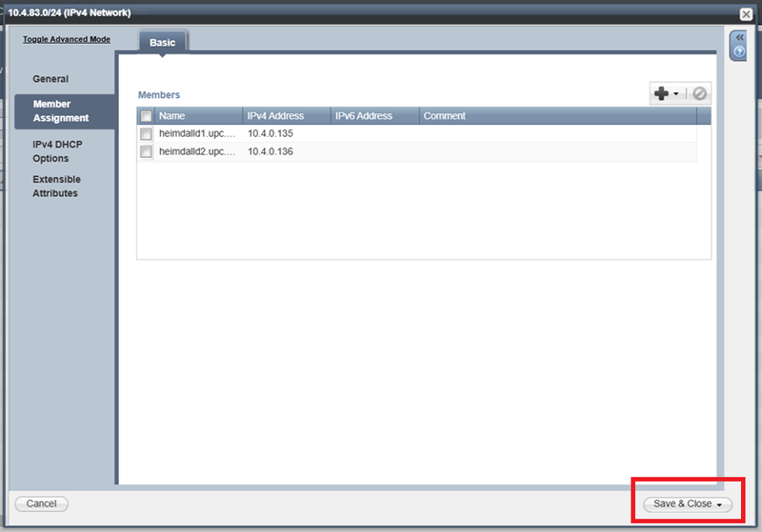Close the IPv4 Network dialog with X
762x532 pixels.
tap(747, 13)
